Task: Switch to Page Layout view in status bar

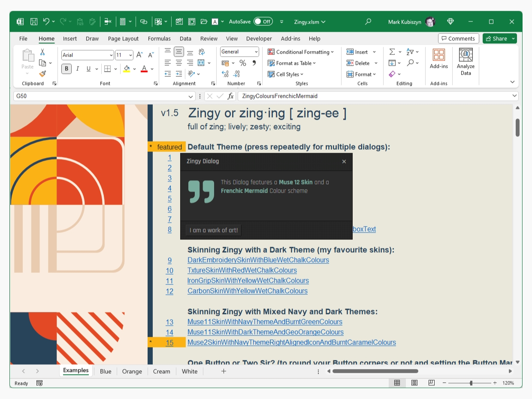Action: 414,383
